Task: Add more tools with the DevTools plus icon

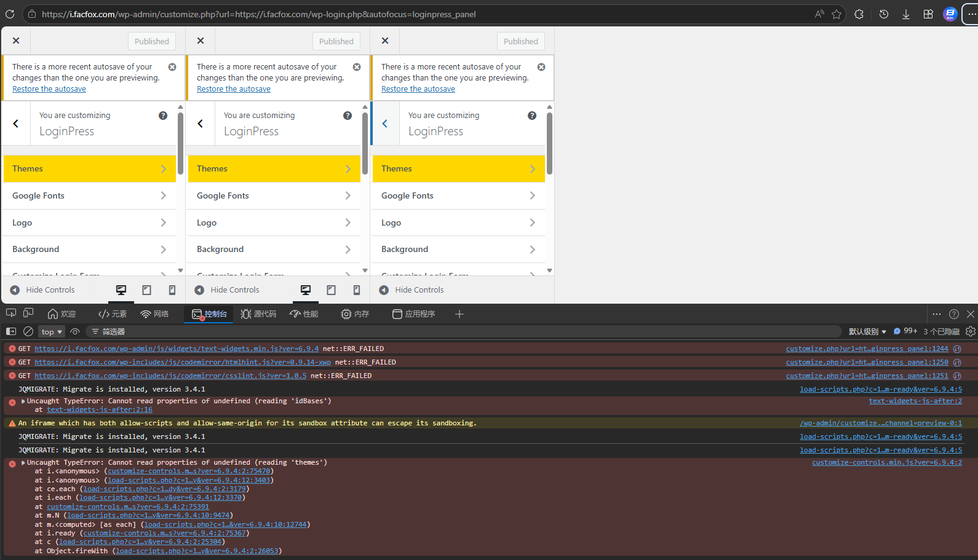Action: 459,314
